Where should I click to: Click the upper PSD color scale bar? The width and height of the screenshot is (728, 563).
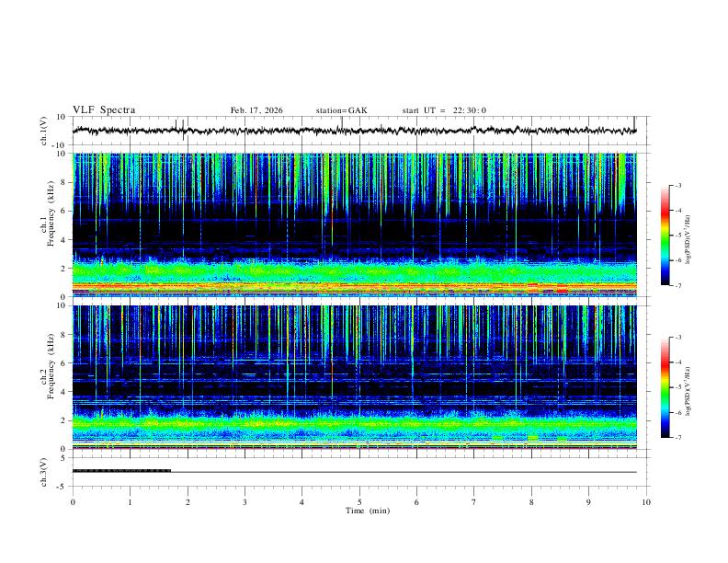click(x=665, y=236)
